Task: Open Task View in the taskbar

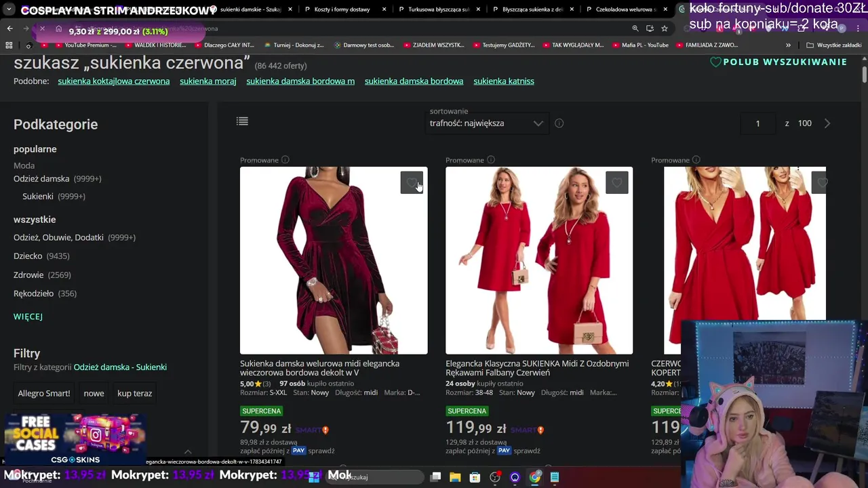Action: [435, 477]
